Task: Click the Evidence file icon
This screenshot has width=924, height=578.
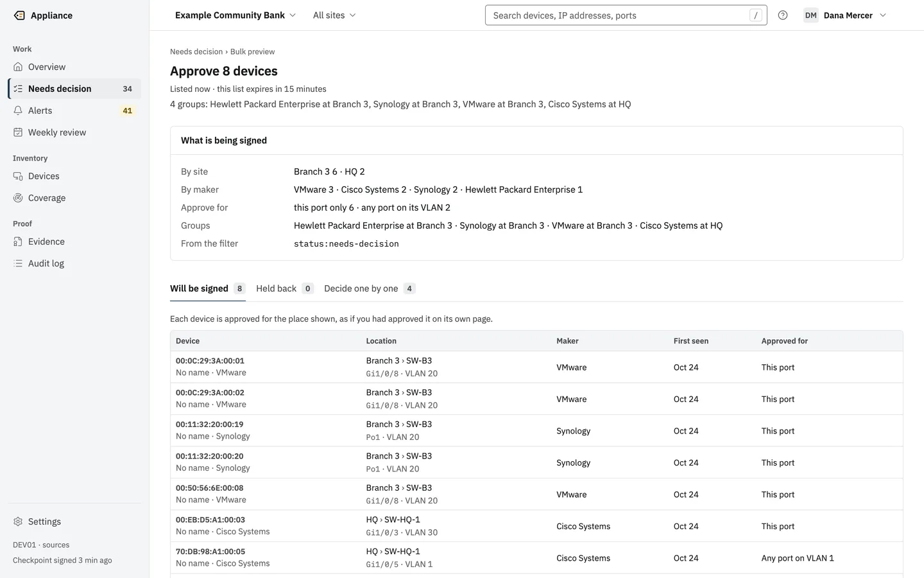Action: click(x=18, y=241)
